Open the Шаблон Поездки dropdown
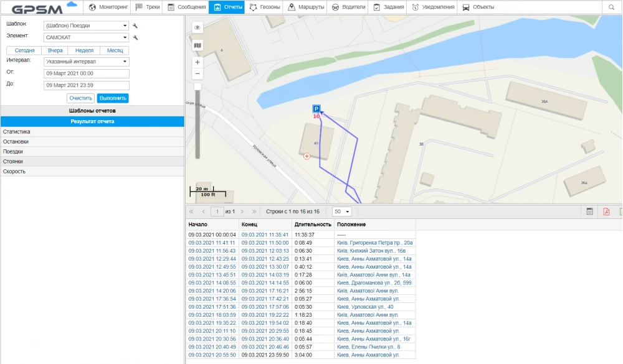Viewport: 623px width, 364px height. (x=86, y=26)
